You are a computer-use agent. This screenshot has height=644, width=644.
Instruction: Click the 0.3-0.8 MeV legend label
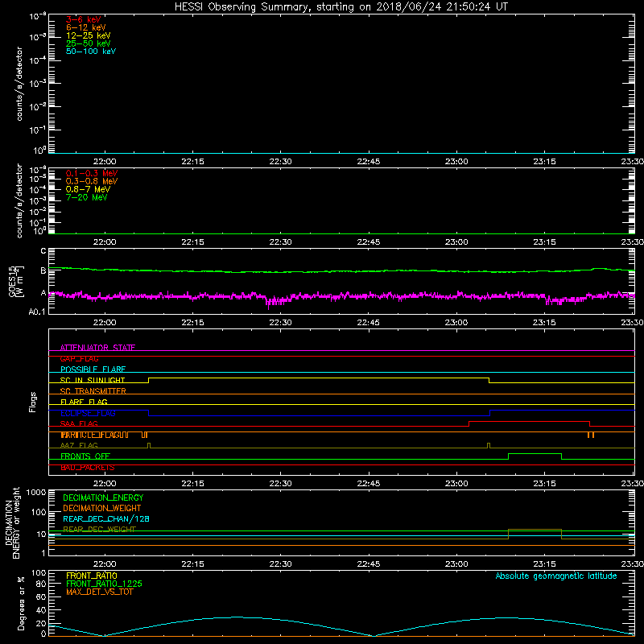(x=92, y=181)
